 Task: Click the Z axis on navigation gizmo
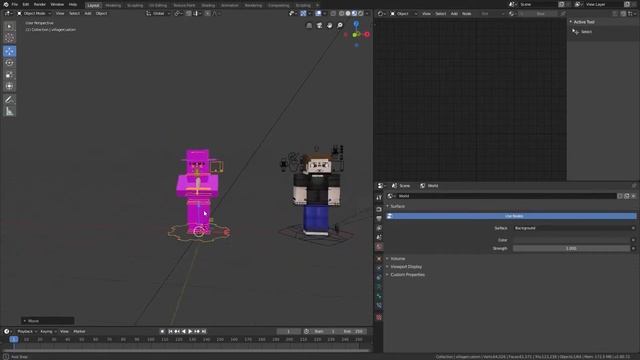click(x=356, y=24)
